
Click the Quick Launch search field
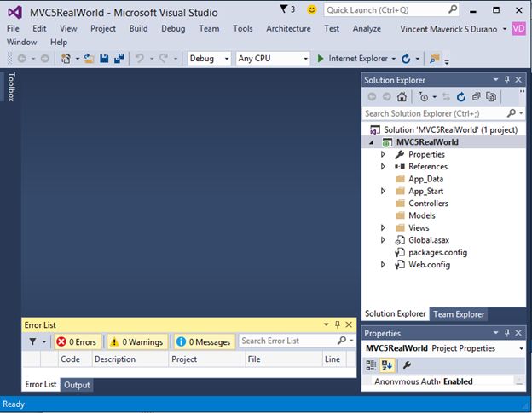[x=391, y=10]
